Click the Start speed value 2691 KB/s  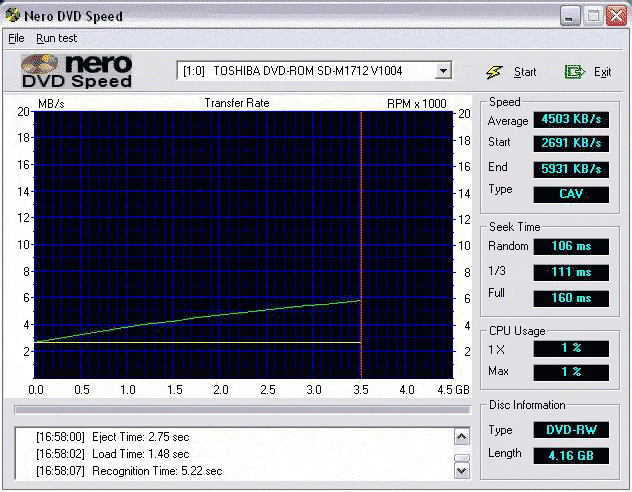[x=571, y=143]
